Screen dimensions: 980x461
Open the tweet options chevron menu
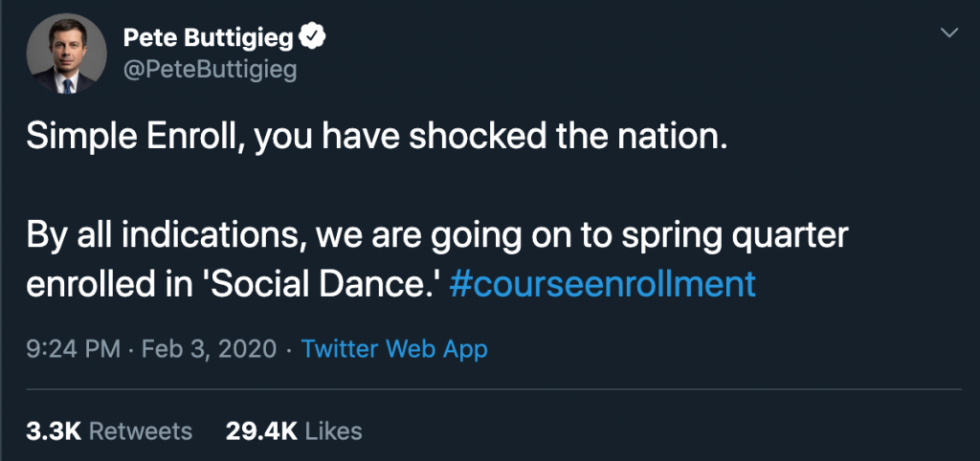point(948,33)
